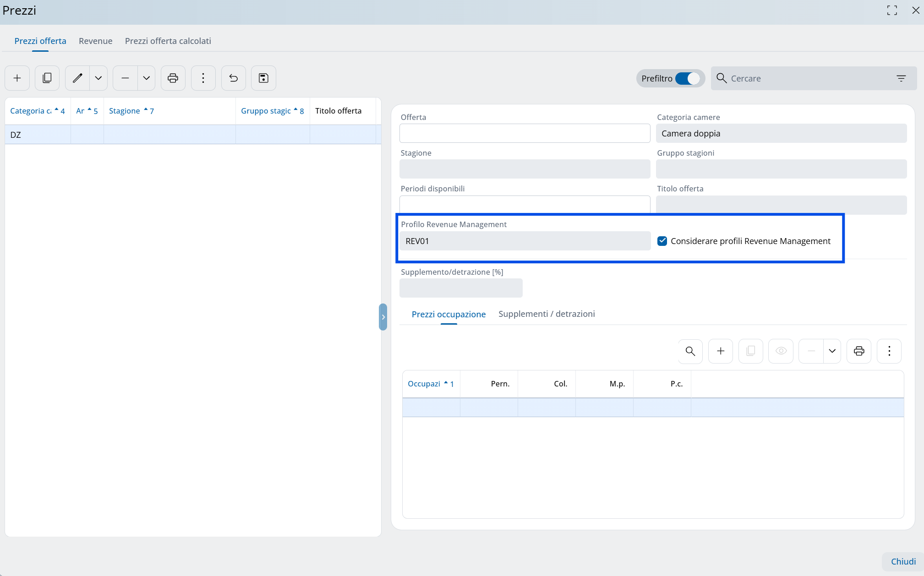Sort by Stagione column header

[x=125, y=111]
